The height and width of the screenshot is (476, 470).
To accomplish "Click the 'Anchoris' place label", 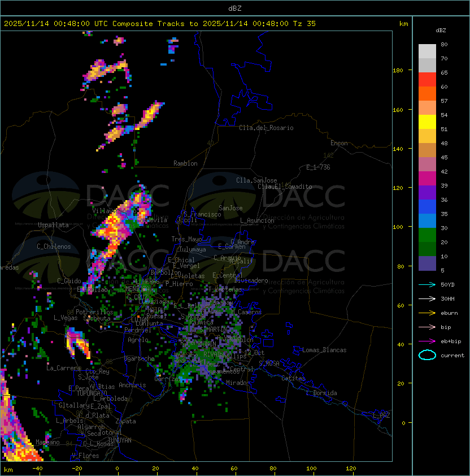I will click(x=132, y=385).
